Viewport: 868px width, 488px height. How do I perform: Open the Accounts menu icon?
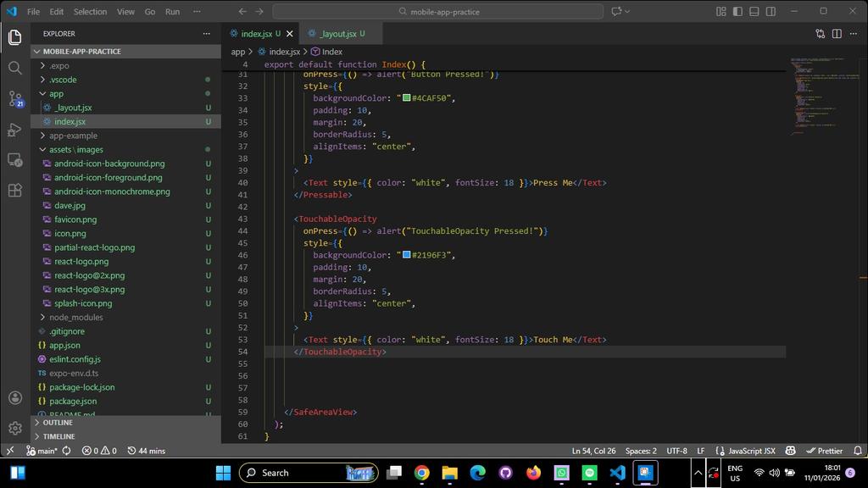click(x=15, y=398)
